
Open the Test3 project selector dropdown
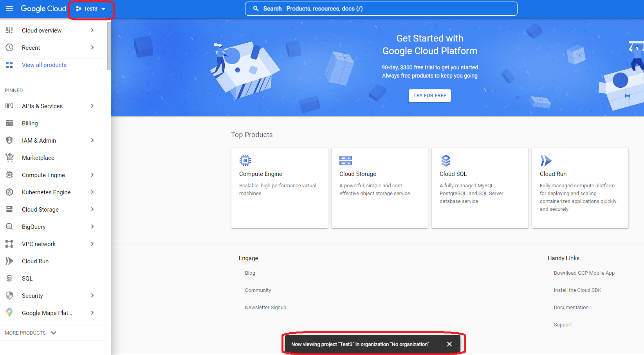point(91,9)
